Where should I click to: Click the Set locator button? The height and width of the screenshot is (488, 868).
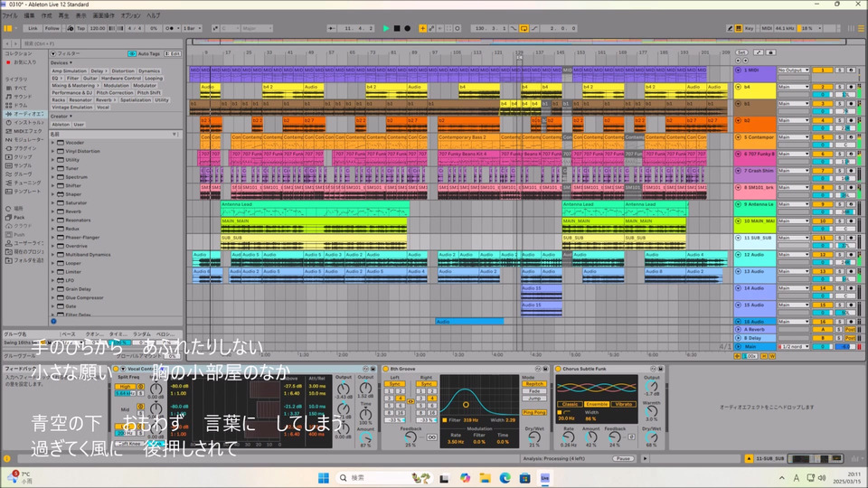pyautogui.click(x=741, y=52)
